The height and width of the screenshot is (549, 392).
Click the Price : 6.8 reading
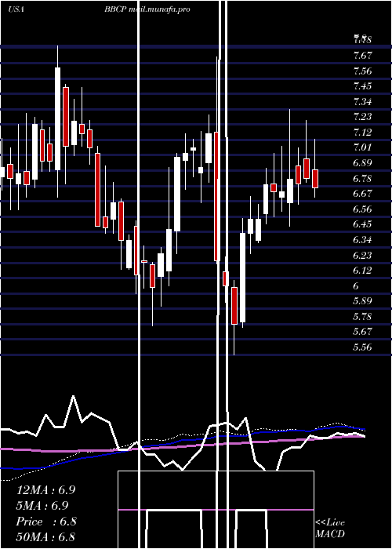(46, 522)
